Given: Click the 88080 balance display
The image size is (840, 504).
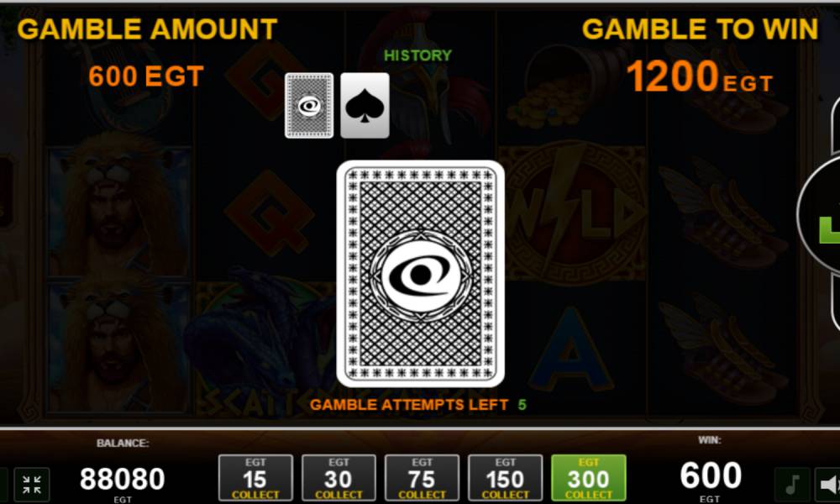Looking at the screenshot, I should 122,479.
